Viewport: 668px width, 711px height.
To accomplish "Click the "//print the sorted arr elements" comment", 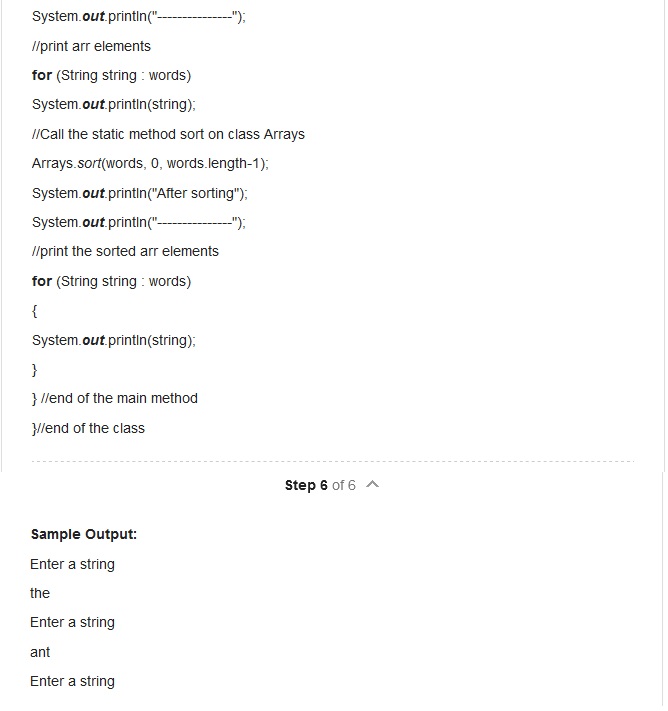I will 125,251.
